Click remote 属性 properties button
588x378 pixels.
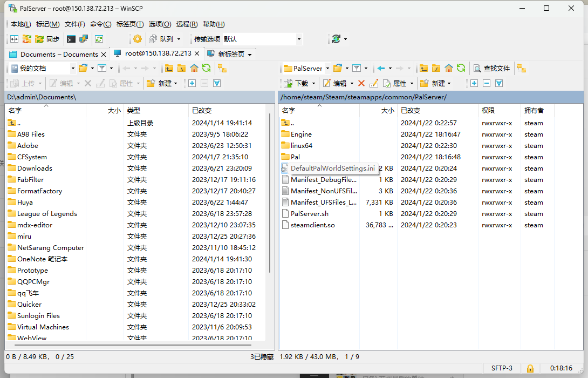pyautogui.click(x=395, y=83)
